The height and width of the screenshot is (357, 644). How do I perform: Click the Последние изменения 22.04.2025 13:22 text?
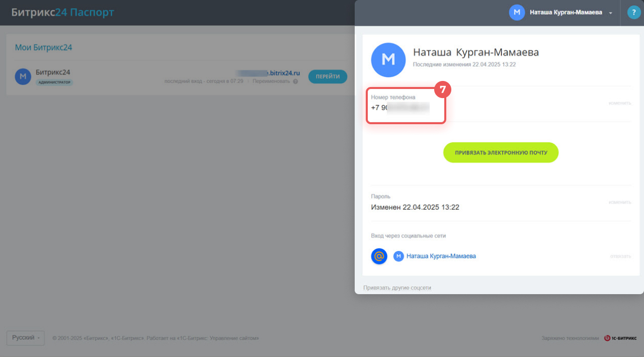tap(464, 64)
